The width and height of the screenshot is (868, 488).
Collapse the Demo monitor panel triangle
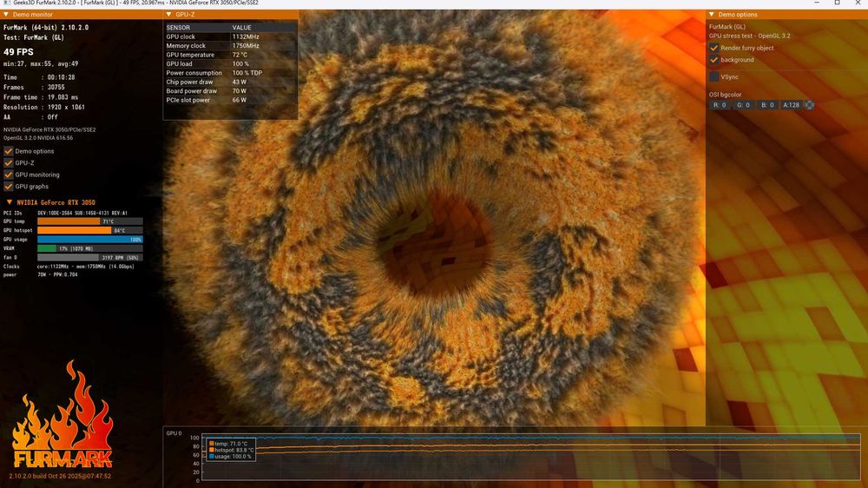[6, 15]
